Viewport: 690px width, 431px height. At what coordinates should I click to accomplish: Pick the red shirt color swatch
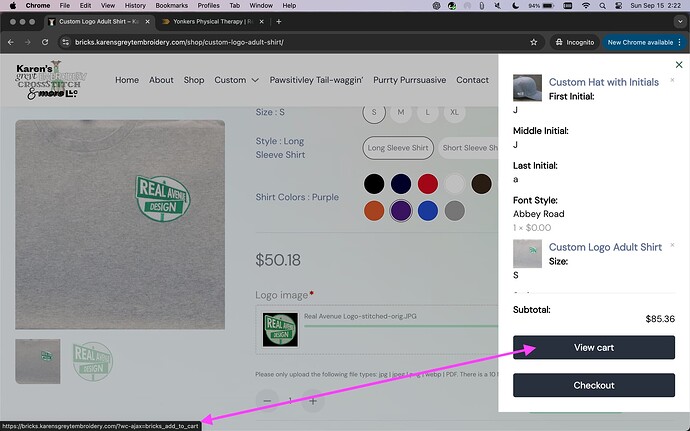[x=428, y=184]
